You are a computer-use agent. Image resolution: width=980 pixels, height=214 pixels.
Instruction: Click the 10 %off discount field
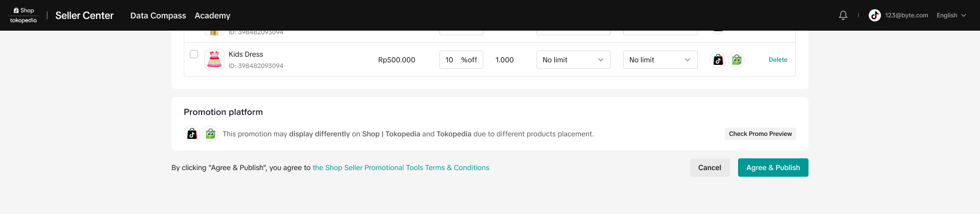[461, 60]
